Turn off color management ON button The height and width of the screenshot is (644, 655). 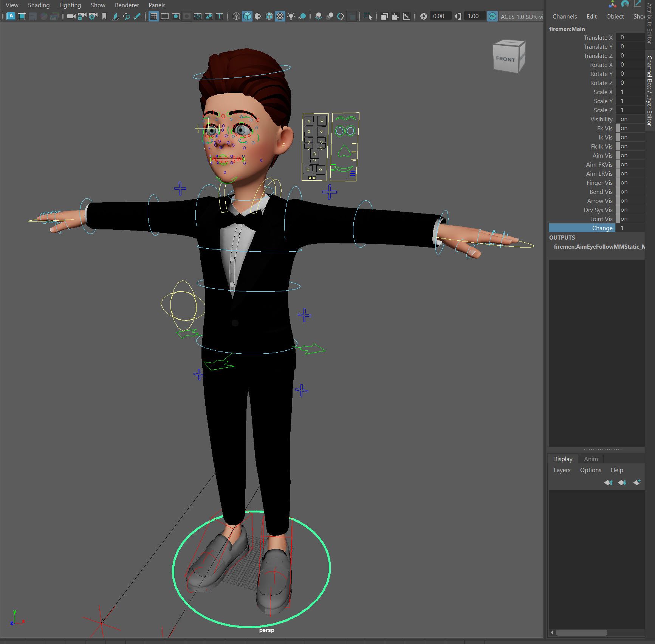point(492,16)
